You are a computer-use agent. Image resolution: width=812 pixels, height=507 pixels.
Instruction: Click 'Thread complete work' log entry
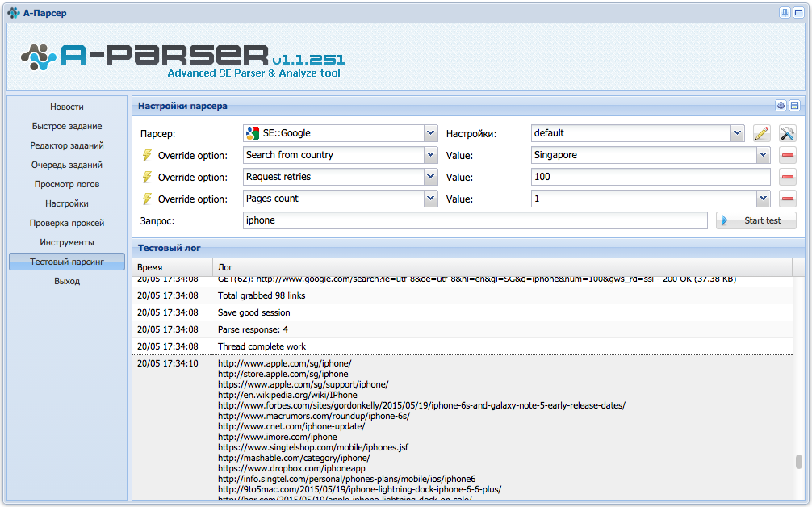[463, 346]
